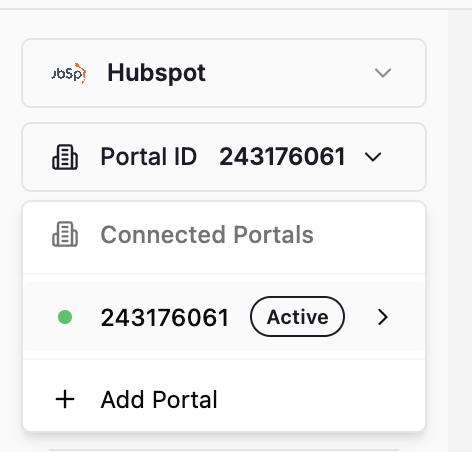Screen dimensions: 472x452
Task: Click the building icon beside Portal ID
Action: pyautogui.click(x=65, y=157)
